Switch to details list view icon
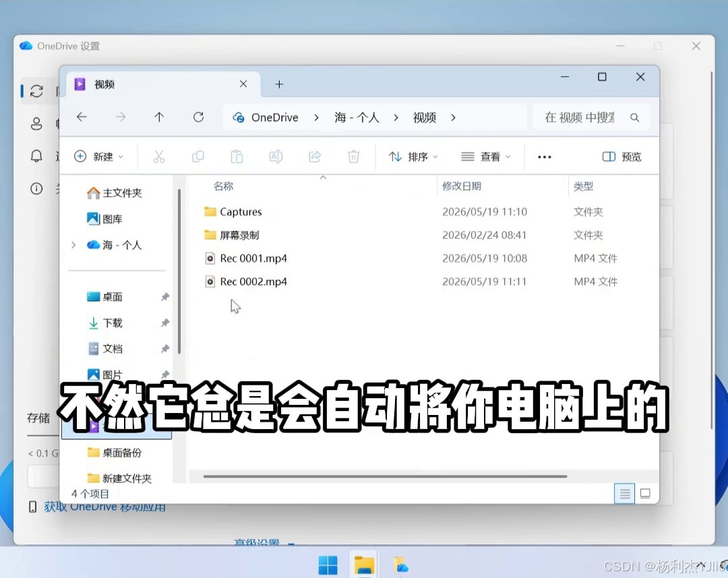The width and height of the screenshot is (728, 578). (624, 494)
